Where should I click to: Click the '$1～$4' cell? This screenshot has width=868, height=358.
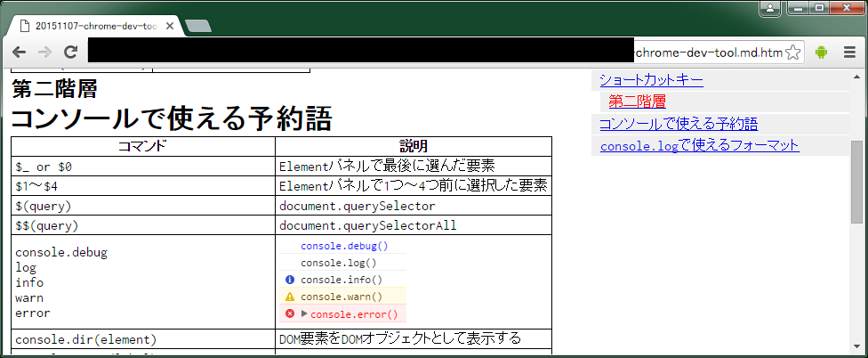click(x=143, y=185)
